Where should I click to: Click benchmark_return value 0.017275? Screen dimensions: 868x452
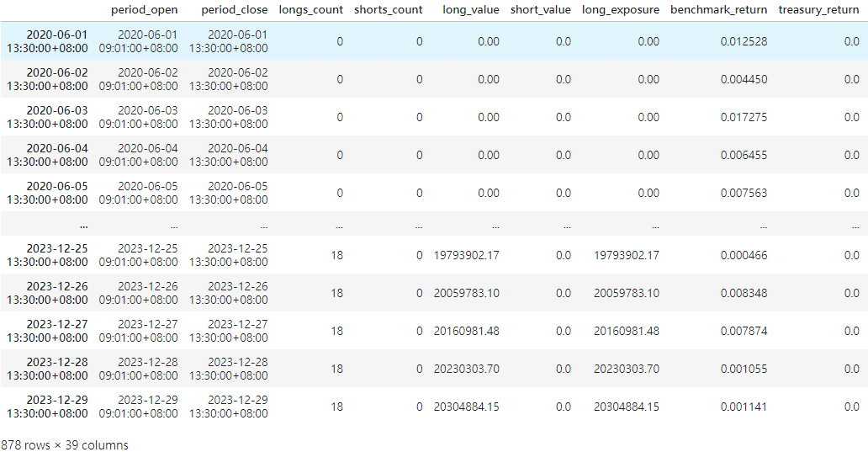[744, 117]
